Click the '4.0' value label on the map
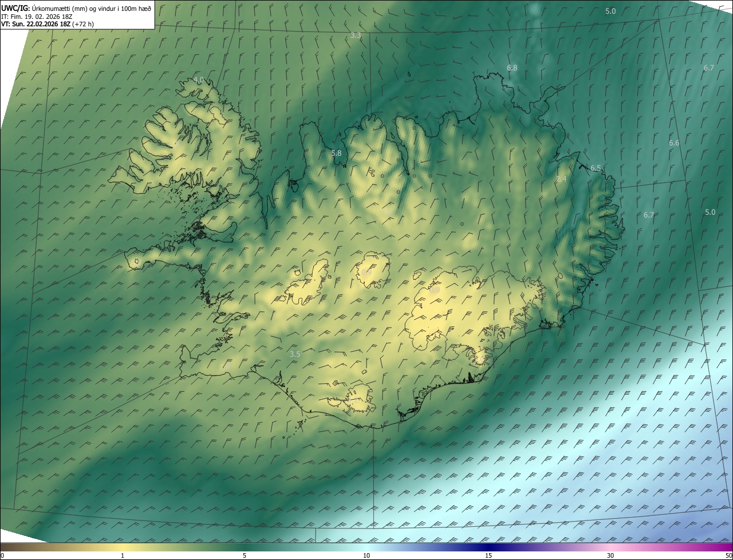The image size is (733, 560). point(199,80)
